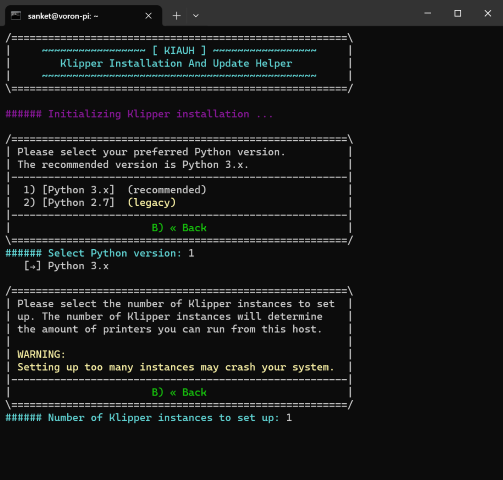Click 'Number of Klipper instances to set up' prompt

pos(149,418)
